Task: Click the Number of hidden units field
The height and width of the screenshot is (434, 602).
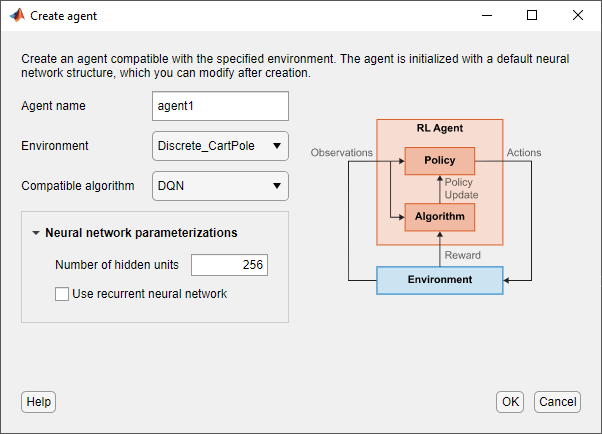Action: (x=229, y=265)
